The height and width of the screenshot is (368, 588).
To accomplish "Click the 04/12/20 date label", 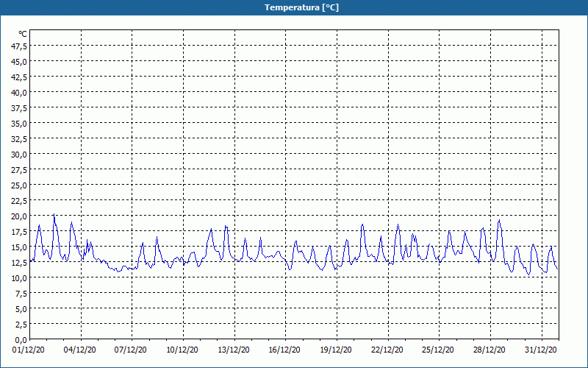I will pos(79,350).
